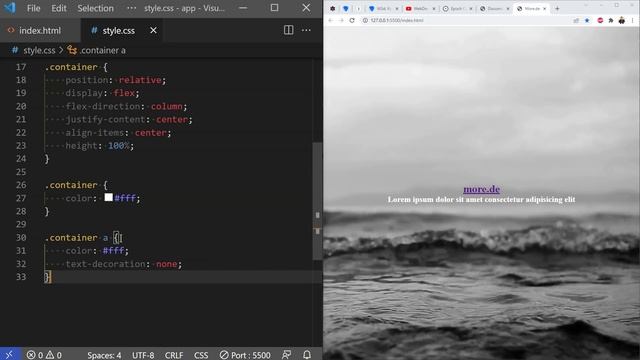Reload the page in the browser
This screenshot has width=640, height=360.
(352, 20)
